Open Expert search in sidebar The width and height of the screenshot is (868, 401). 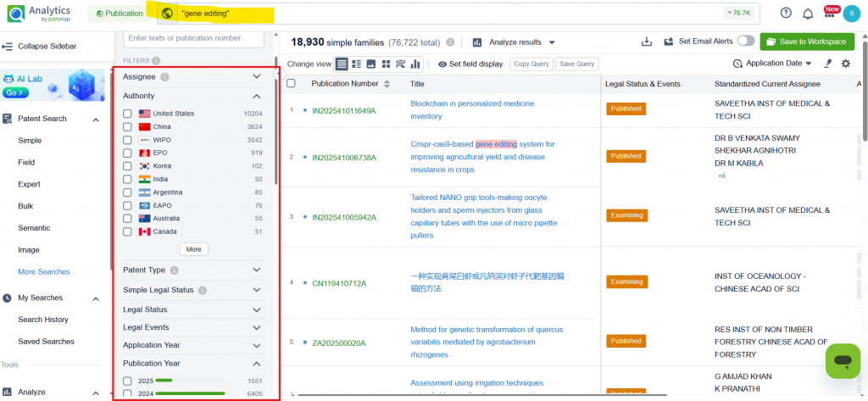(29, 185)
